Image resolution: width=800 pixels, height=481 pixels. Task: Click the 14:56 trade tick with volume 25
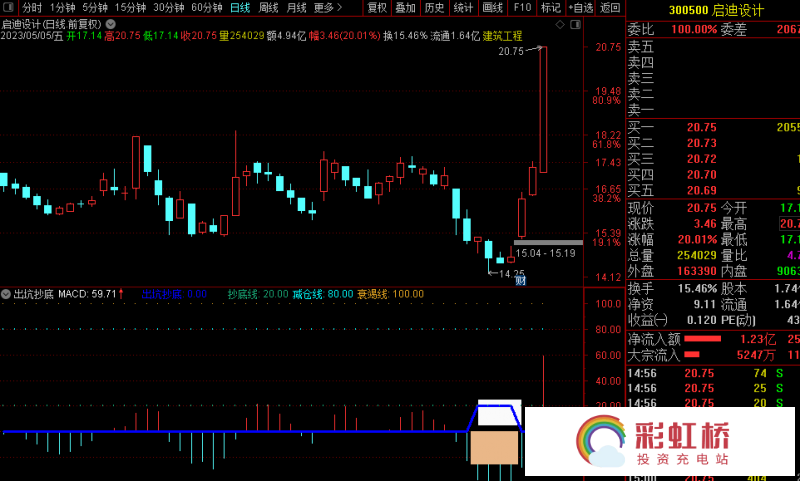pyautogui.click(x=713, y=388)
